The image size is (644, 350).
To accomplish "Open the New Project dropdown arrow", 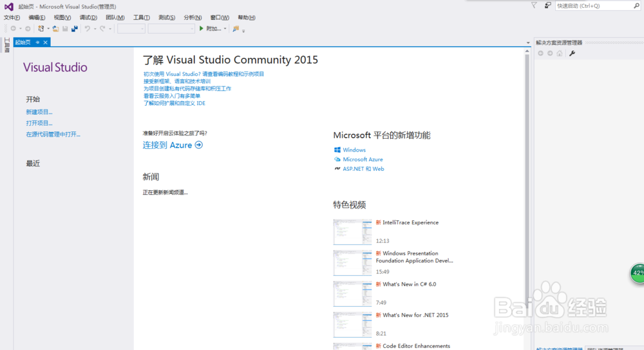I will [x=48, y=29].
